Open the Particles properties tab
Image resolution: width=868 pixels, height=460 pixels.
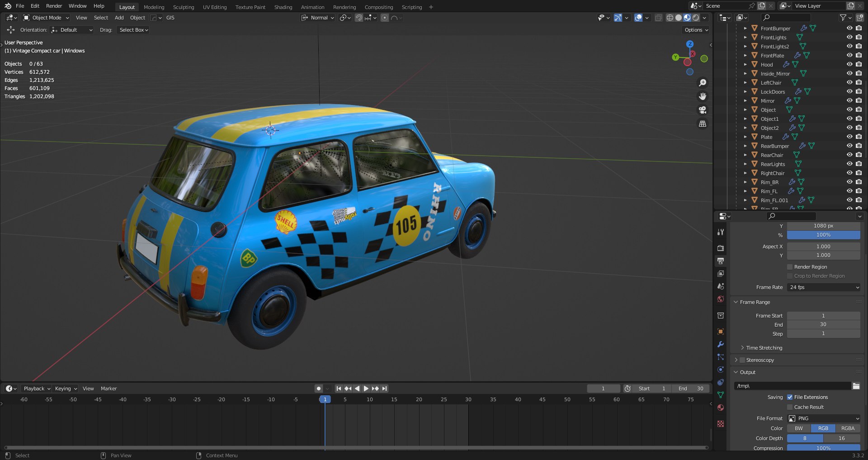[x=721, y=357]
